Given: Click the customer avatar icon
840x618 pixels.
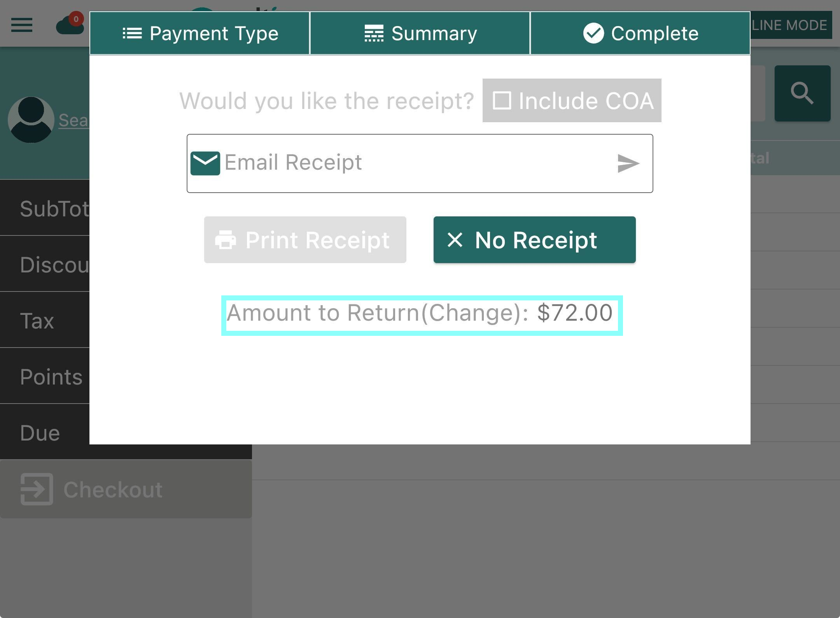Looking at the screenshot, I should pos(31,120).
